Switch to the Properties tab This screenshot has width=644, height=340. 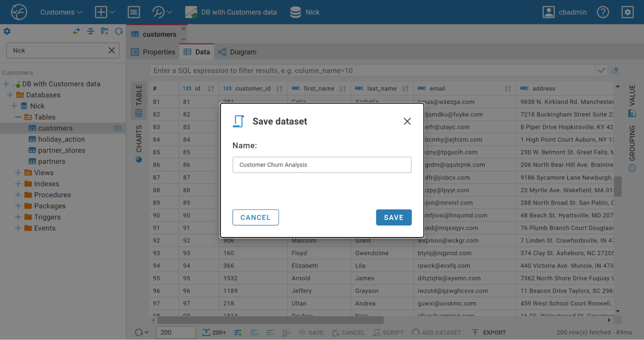[153, 52]
